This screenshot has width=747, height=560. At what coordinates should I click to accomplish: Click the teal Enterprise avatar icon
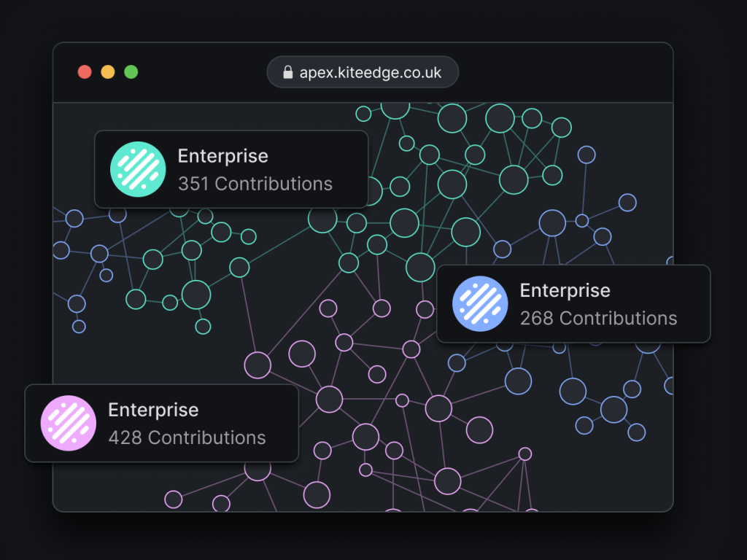(138, 169)
